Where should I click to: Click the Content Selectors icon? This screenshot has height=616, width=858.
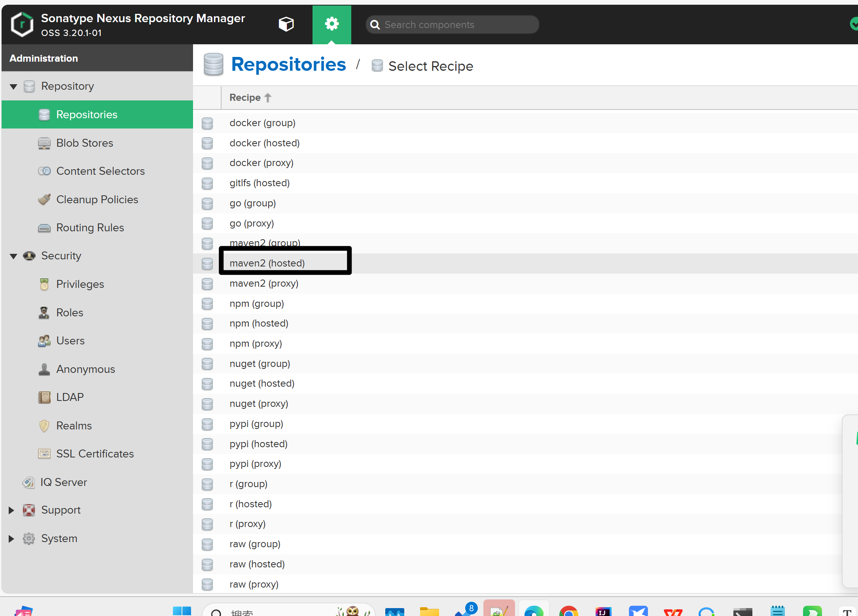44,171
